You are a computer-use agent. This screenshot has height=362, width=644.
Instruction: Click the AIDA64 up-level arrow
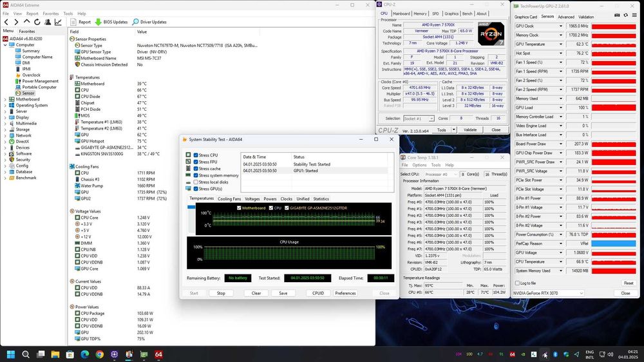(x=26, y=21)
